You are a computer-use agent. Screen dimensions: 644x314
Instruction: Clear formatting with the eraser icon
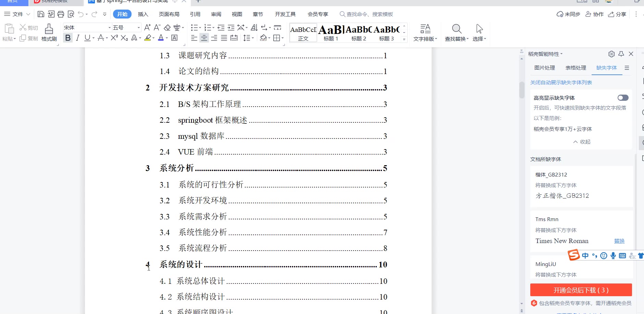coord(167,27)
